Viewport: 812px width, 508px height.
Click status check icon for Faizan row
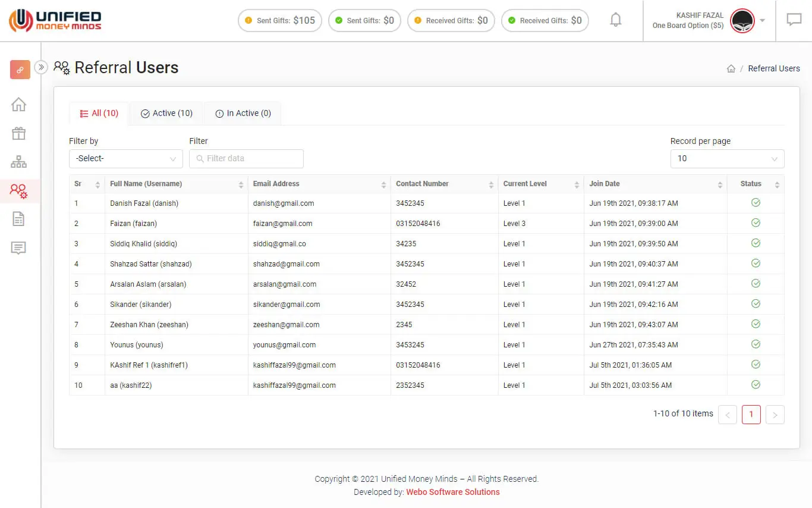pos(756,223)
